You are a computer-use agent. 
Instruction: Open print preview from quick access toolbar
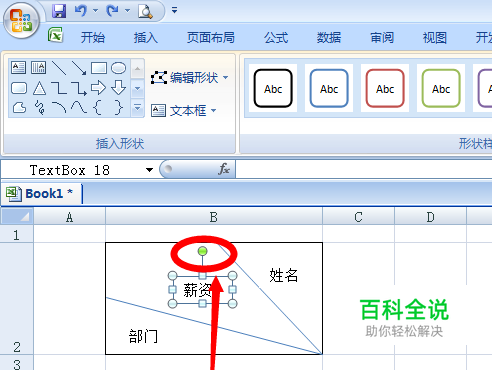[145, 11]
